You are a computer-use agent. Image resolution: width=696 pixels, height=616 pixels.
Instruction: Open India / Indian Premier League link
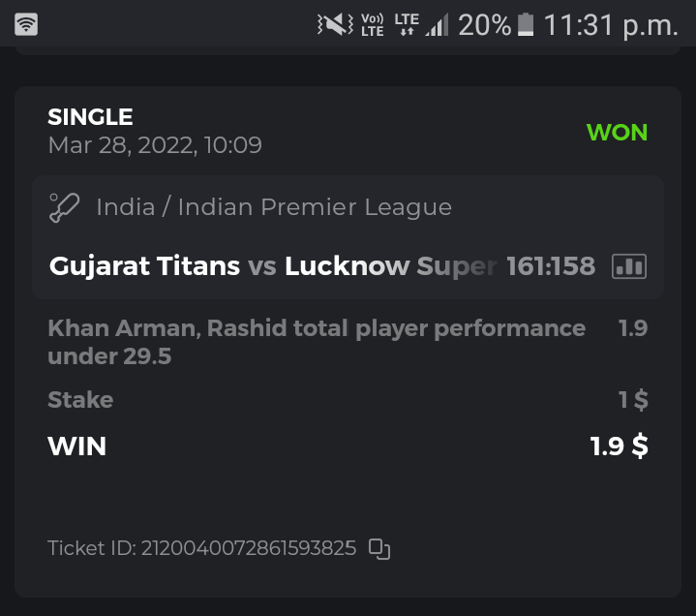(274, 207)
